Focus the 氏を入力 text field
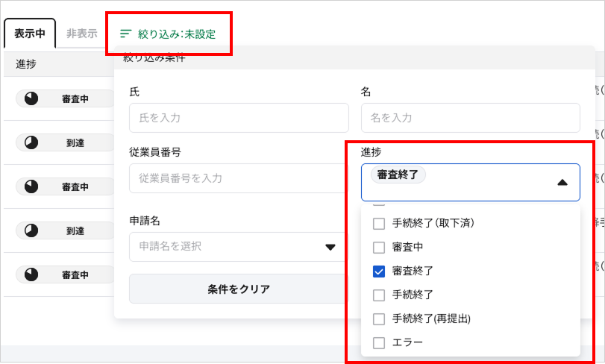Image resolution: width=605 pixels, height=364 pixels. coord(239,118)
